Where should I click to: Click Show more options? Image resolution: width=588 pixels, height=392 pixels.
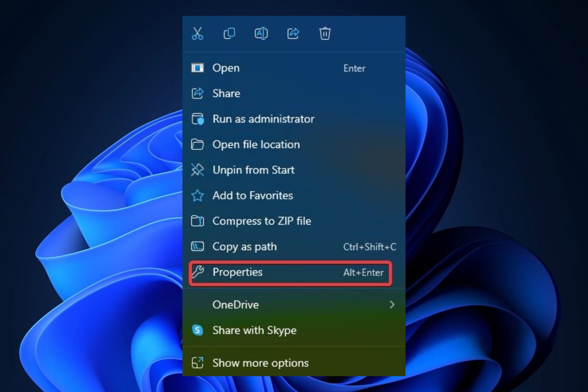tap(294, 363)
